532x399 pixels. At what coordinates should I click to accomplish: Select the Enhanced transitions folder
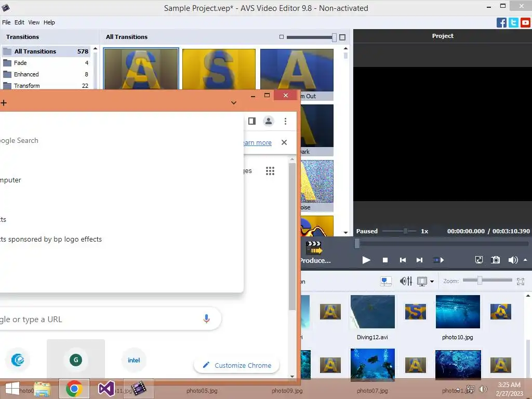coord(46,74)
